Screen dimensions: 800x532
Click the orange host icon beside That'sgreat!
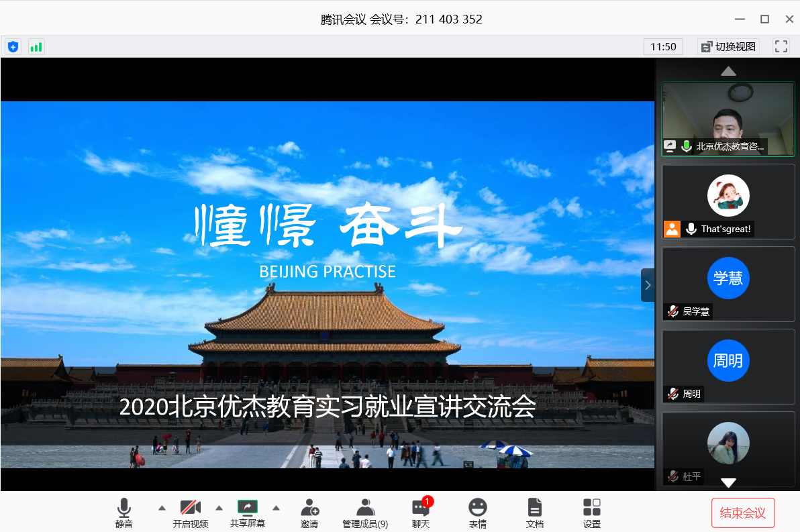coord(672,229)
